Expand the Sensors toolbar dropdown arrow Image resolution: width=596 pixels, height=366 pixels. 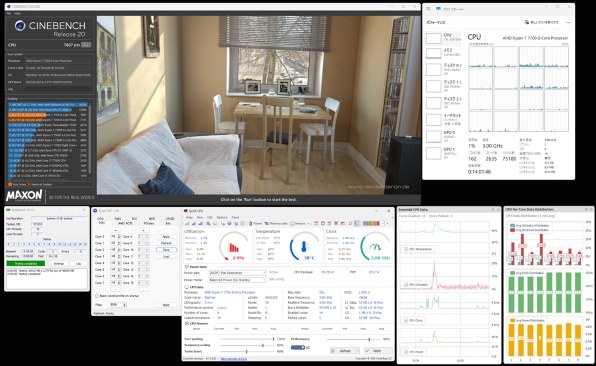308,223
